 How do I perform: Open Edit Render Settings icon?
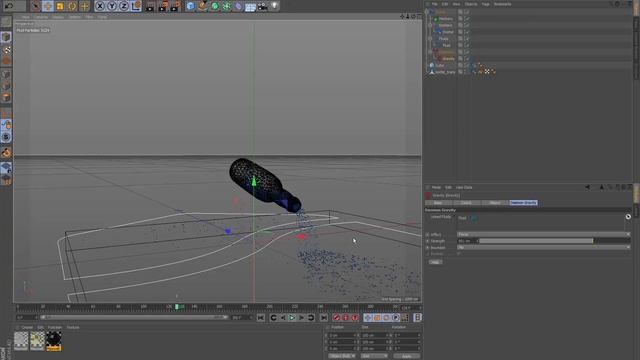pos(176,6)
